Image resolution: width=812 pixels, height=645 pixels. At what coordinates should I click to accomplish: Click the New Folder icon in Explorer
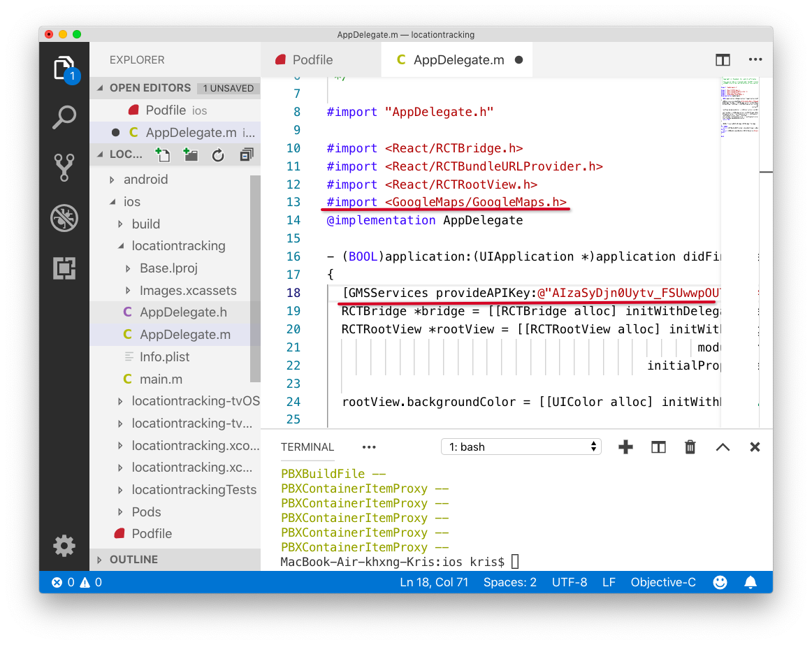190,154
